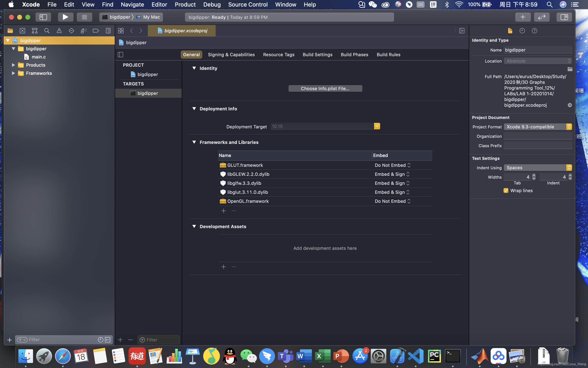Switch to Build Settings tab
Image resolution: width=588 pixels, height=368 pixels.
(x=317, y=55)
